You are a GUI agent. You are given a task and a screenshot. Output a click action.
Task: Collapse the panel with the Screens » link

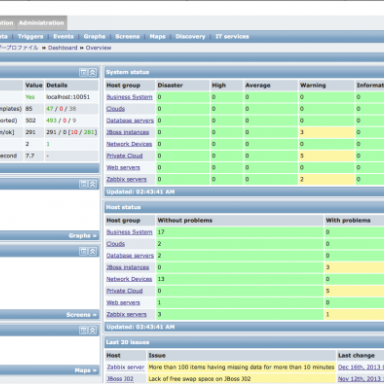92,251
